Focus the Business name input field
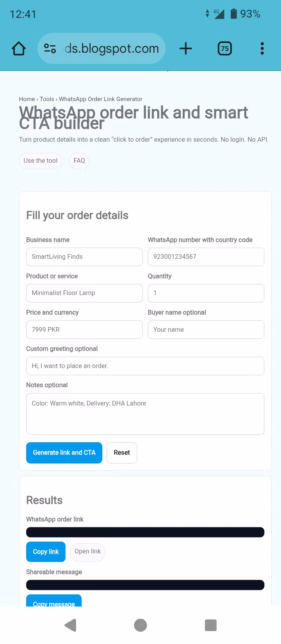 (84, 256)
